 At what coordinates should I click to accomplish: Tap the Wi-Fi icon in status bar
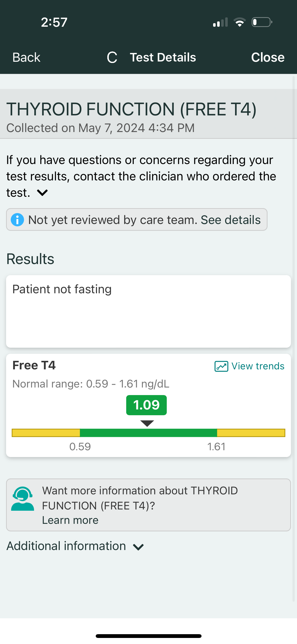pos(240,22)
